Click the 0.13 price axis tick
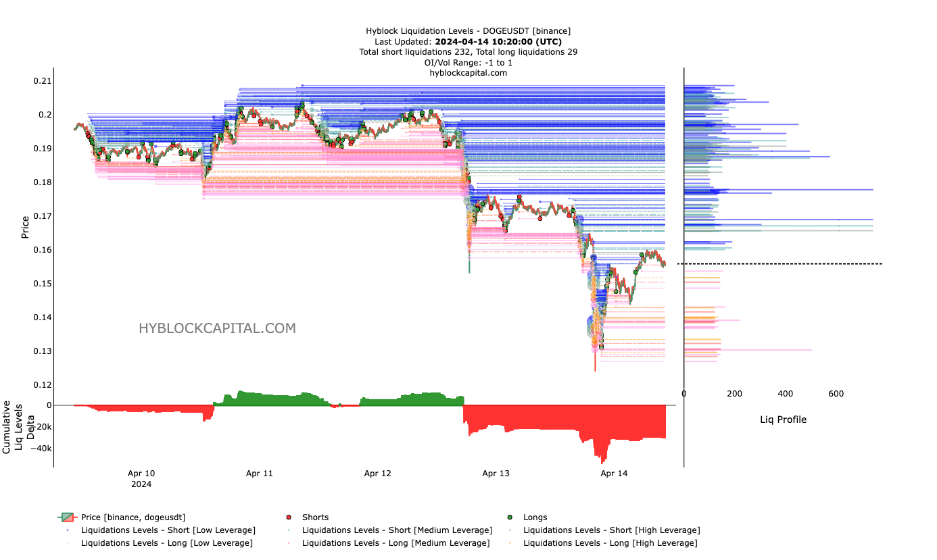The width and height of the screenshot is (937, 560). coord(43,351)
